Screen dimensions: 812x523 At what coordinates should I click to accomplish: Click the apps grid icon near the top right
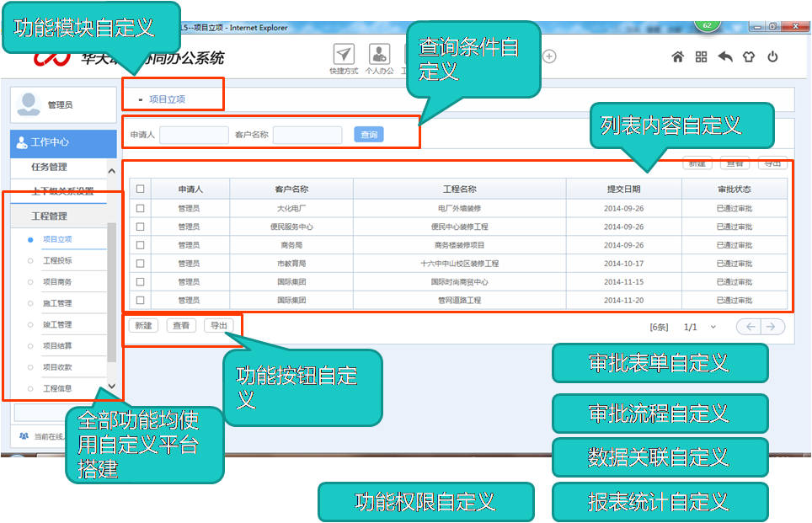701,56
